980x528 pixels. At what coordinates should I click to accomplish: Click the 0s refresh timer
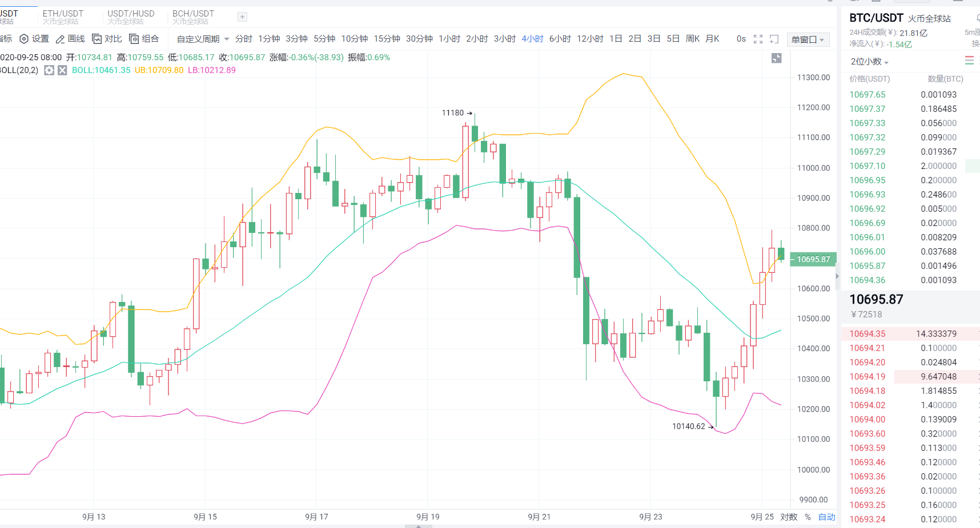(741, 39)
